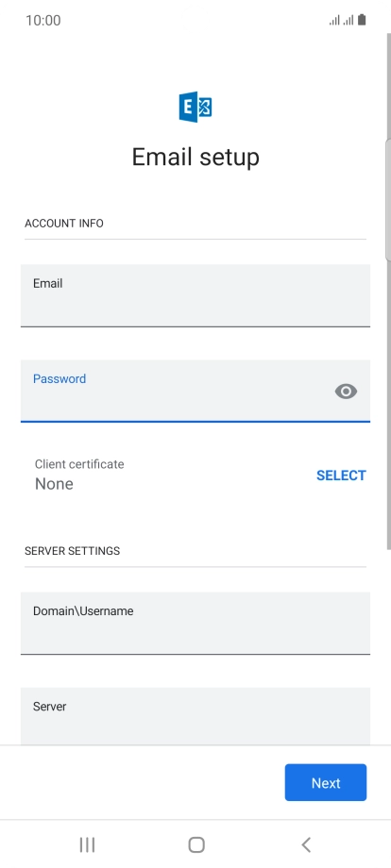Select a client certificate
Screen dimensions: 391x868
click(x=341, y=476)
